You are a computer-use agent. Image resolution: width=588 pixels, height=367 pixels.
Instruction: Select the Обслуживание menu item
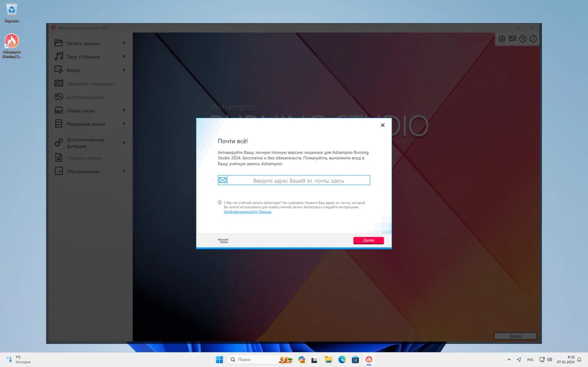91,171
